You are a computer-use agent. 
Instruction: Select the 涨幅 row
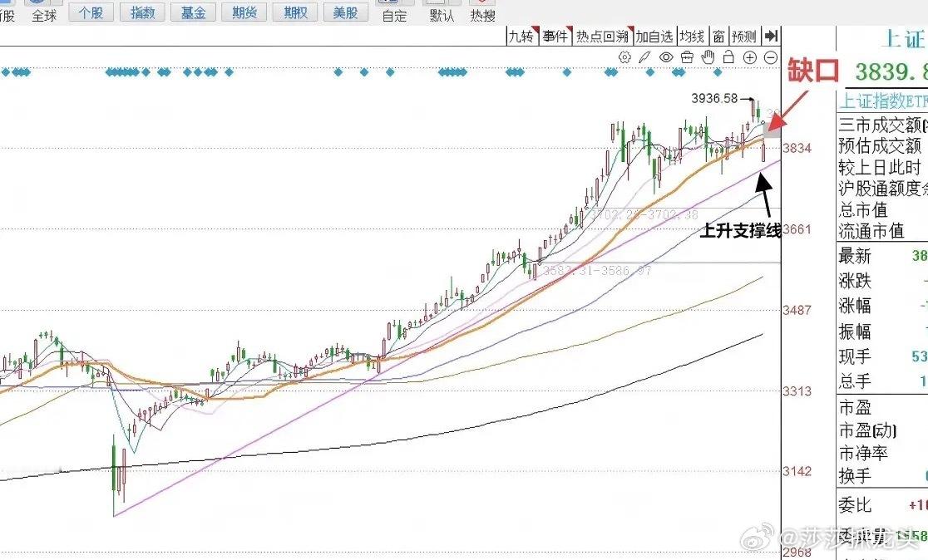[883, 306]
